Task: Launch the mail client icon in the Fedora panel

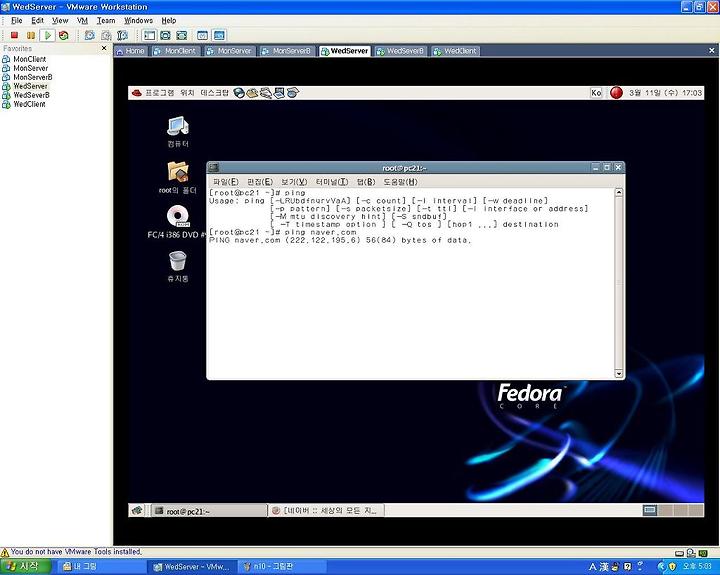Action: coord(252,93)
